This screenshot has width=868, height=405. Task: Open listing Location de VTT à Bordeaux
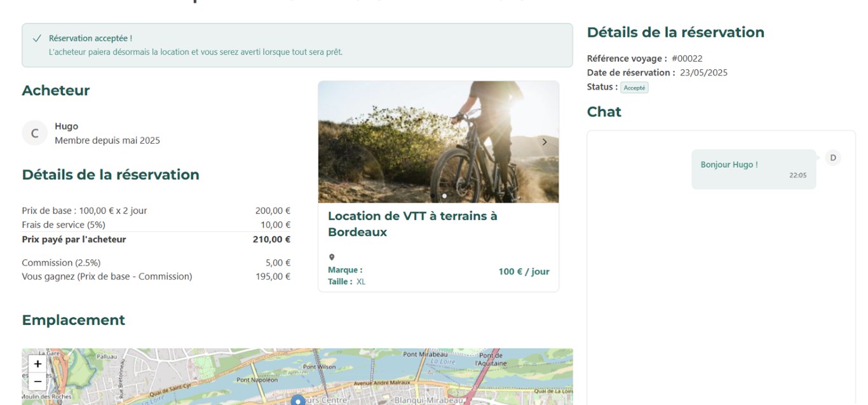[x=412, y=224]
